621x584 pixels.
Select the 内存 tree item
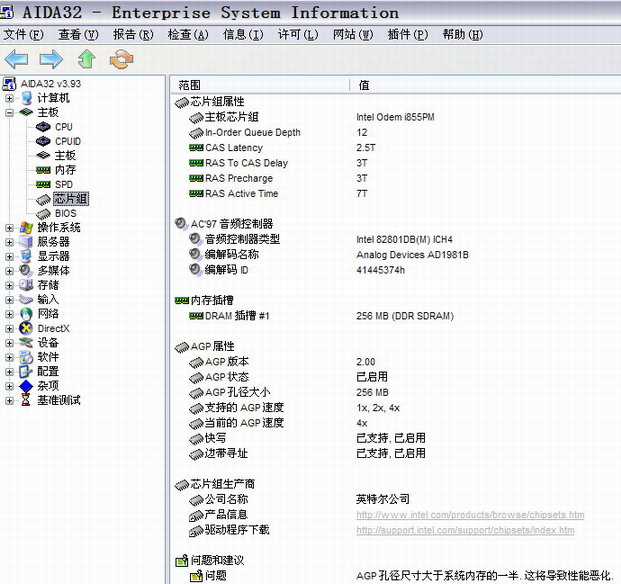click(64, 170)
